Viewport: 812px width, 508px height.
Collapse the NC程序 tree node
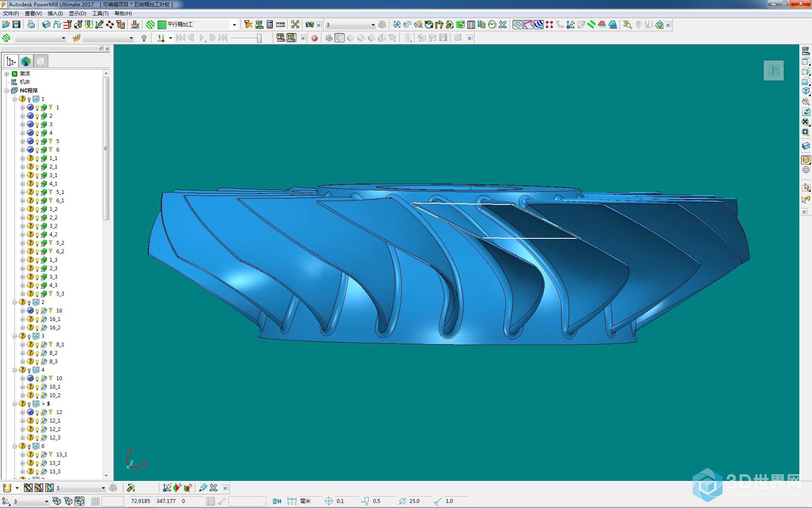(7, 91)
